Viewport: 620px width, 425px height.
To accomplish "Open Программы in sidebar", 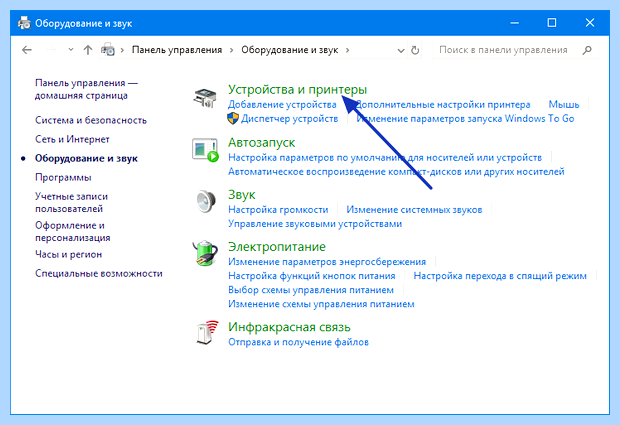I will click(x=63, y=177).
